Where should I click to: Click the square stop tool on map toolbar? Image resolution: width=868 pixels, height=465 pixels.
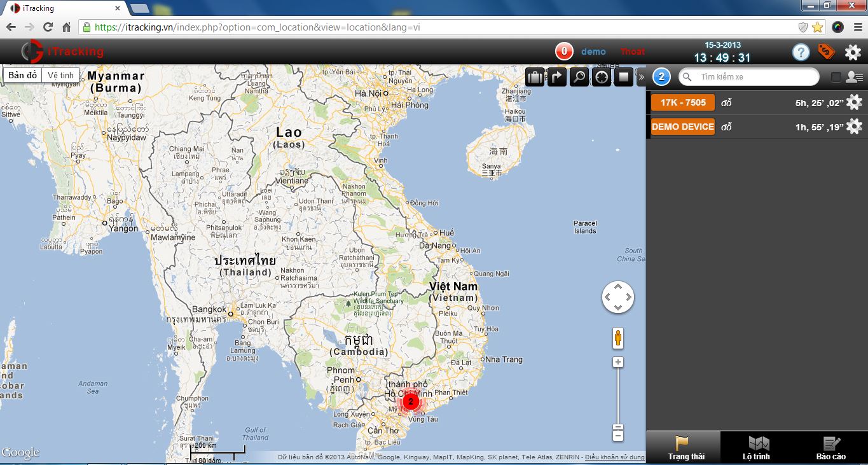pos(624,78)
